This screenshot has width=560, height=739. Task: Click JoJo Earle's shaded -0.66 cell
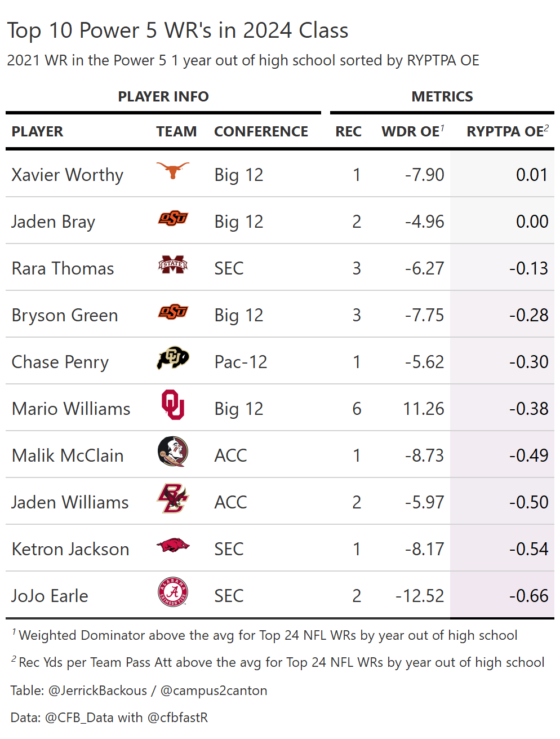tap(528, 596)
